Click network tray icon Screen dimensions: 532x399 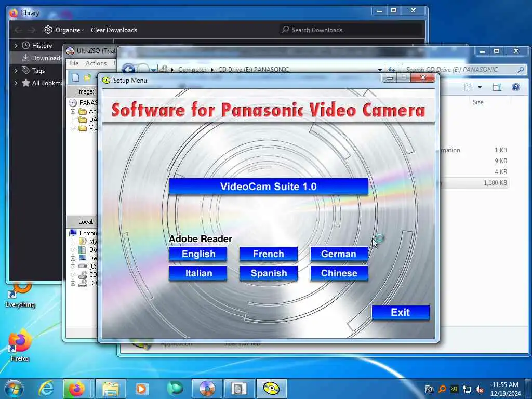coord(467,390)
